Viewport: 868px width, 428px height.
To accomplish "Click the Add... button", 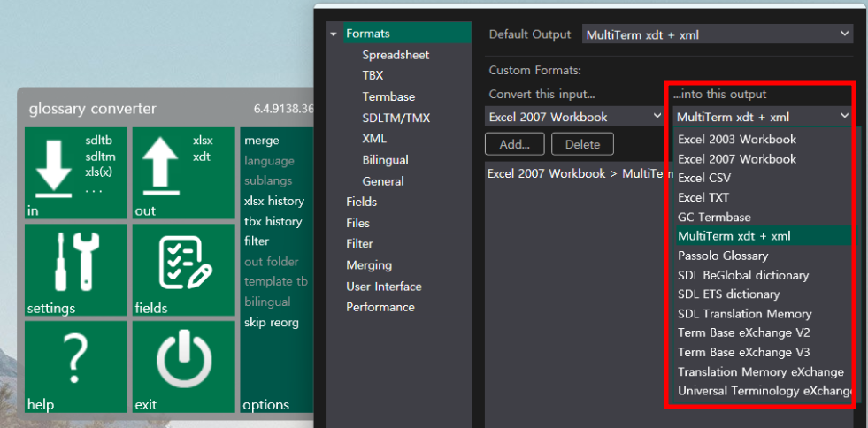I will 514,144.
